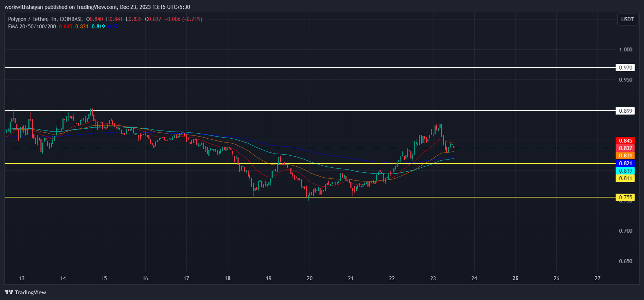Click the published-by header text at top
This screenshot has height=300, width=644.
(x=97, y=7)
